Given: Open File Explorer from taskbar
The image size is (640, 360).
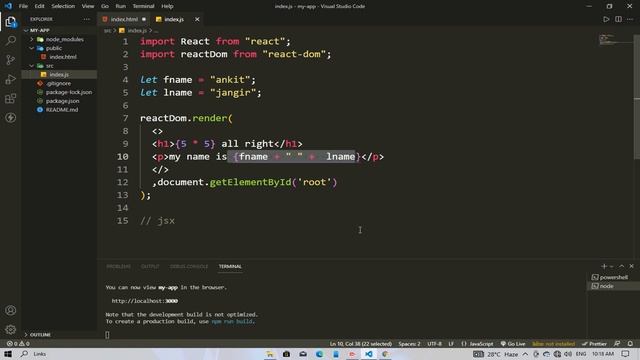Looking at the screenshot, I should (270, 354).
